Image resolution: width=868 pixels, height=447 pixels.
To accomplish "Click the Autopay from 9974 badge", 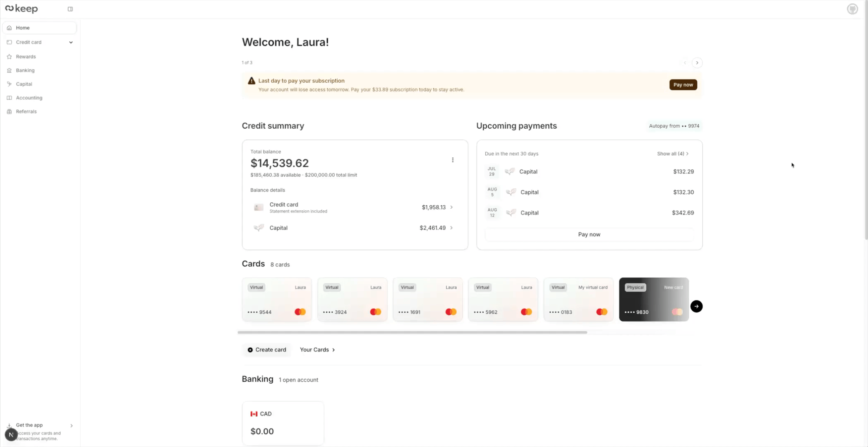I will click(674, 126).
